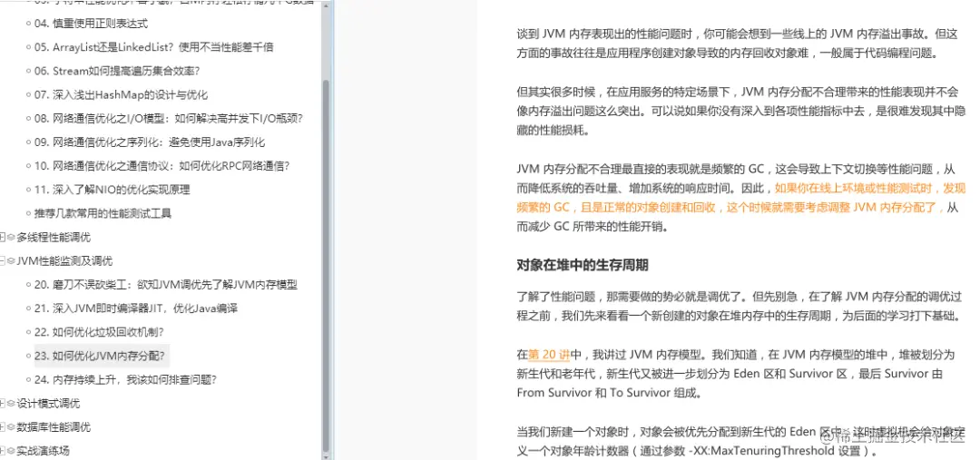Viewport: 980px width, 460px height.
Task: Click the paragraph starting 谈到 JVM 内存表现出的性能问题
Action: 738,44
